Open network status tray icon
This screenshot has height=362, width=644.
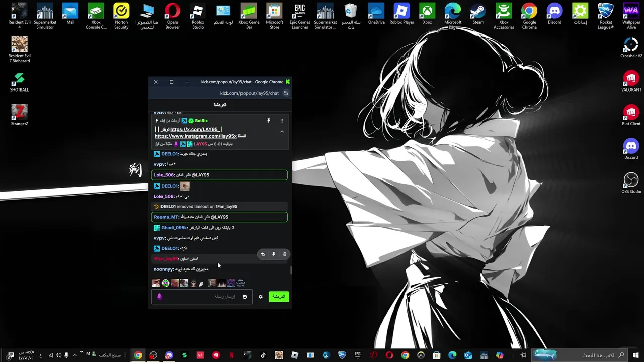pyautogui.click(x=50, y=355)
